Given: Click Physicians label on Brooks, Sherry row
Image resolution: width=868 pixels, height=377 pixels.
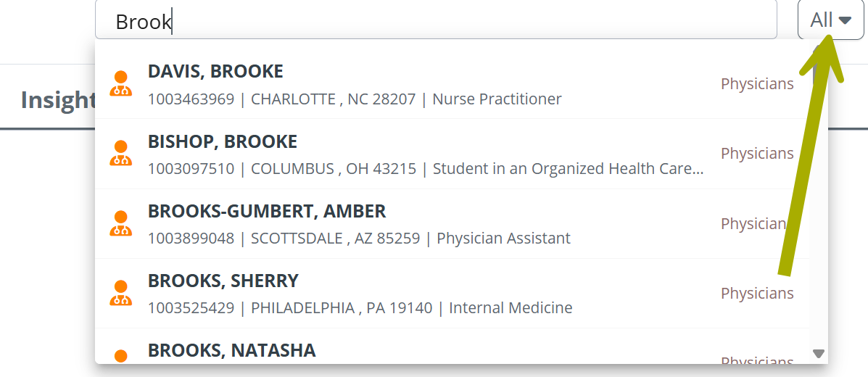Looking at the screenshot, I should click(x=757, y=293).
